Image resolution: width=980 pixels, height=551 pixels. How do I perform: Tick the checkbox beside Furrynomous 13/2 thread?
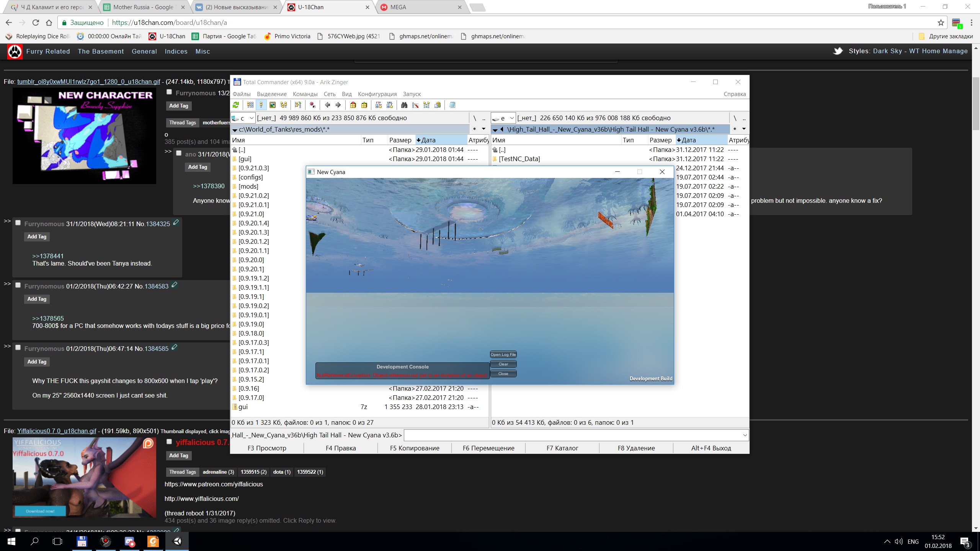coord(169,92)
